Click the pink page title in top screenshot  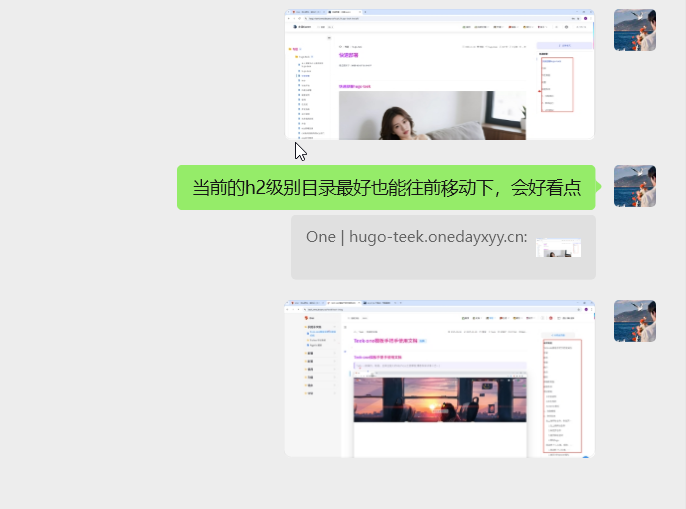point(349,55)
